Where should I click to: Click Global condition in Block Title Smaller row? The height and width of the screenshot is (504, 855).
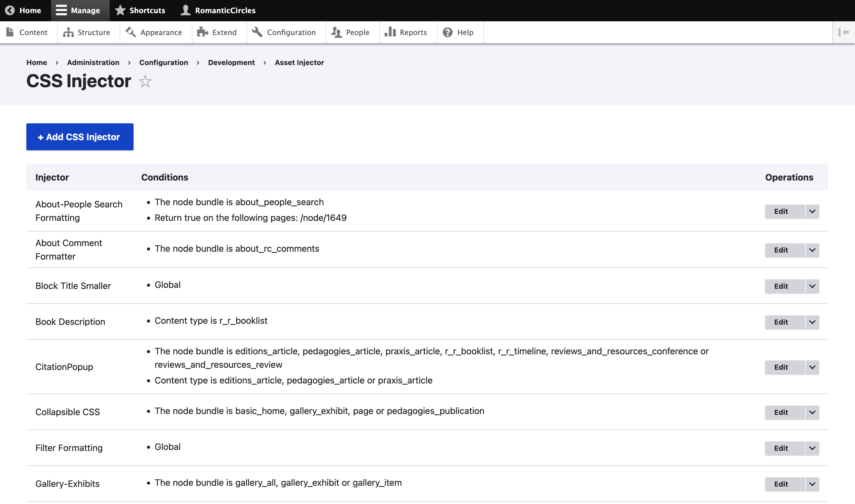(x=167, y=285)
